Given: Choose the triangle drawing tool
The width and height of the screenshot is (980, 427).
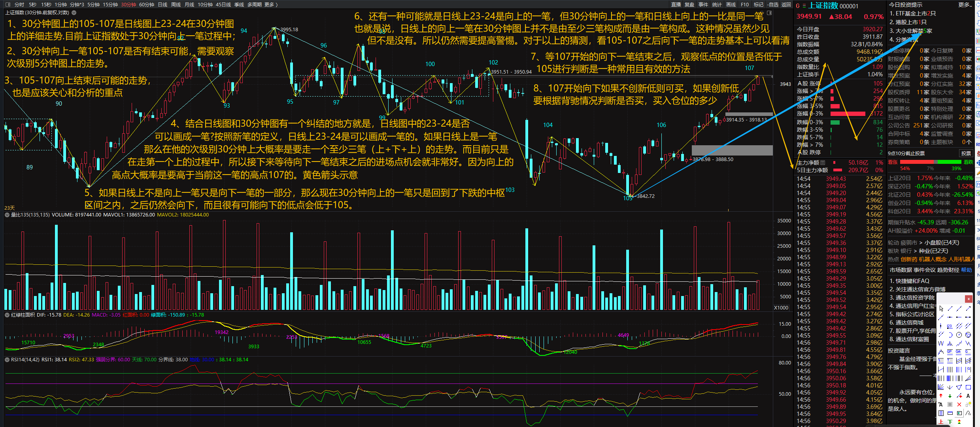Looking at the screenshot, I should 959,387.
